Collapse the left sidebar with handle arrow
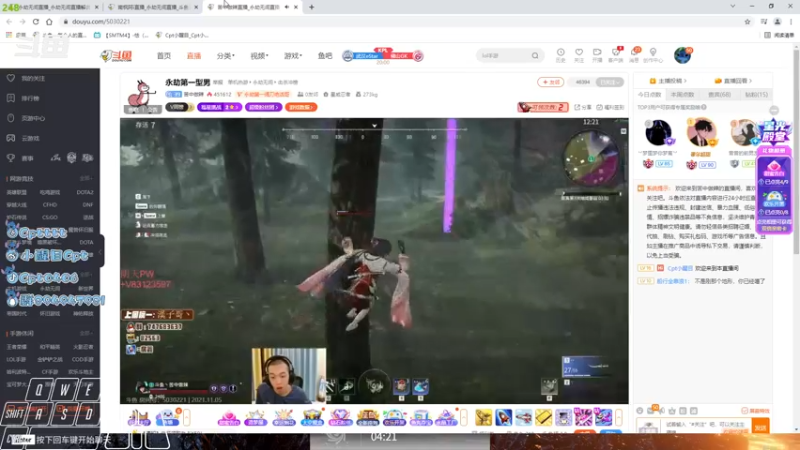 [x=101, y=252]
